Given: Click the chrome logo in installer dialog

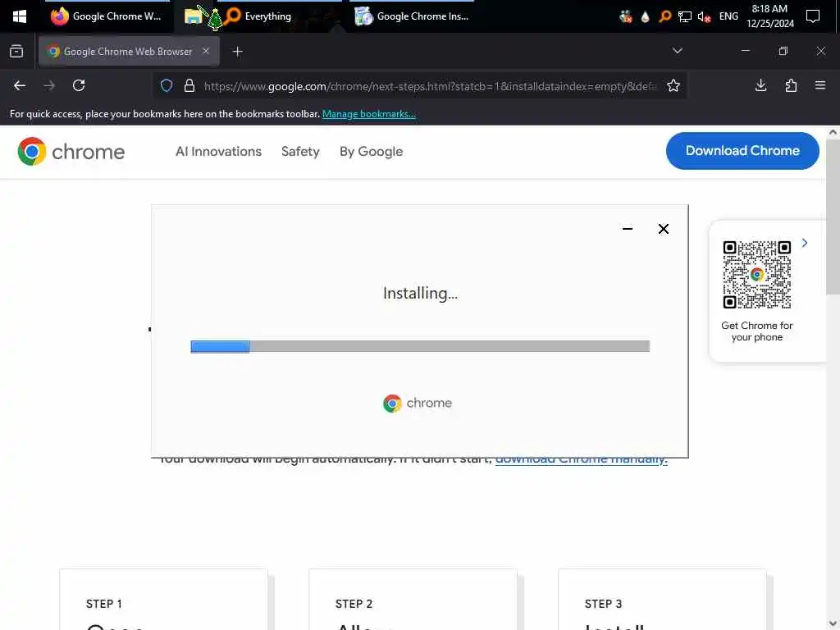Looking at the screenshot, I should coord(418,403).
